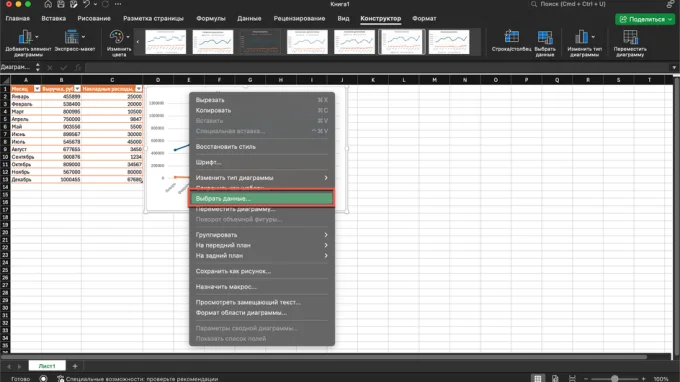680x382 pixels.
Task: Click the Redo icon
Action: point(105,4)
